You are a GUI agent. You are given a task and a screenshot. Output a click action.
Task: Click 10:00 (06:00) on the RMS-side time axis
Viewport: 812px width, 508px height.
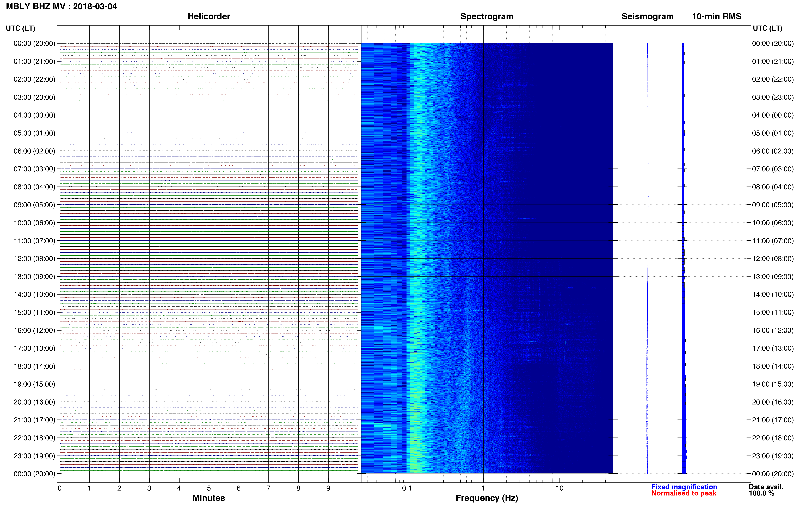point(773,223)
